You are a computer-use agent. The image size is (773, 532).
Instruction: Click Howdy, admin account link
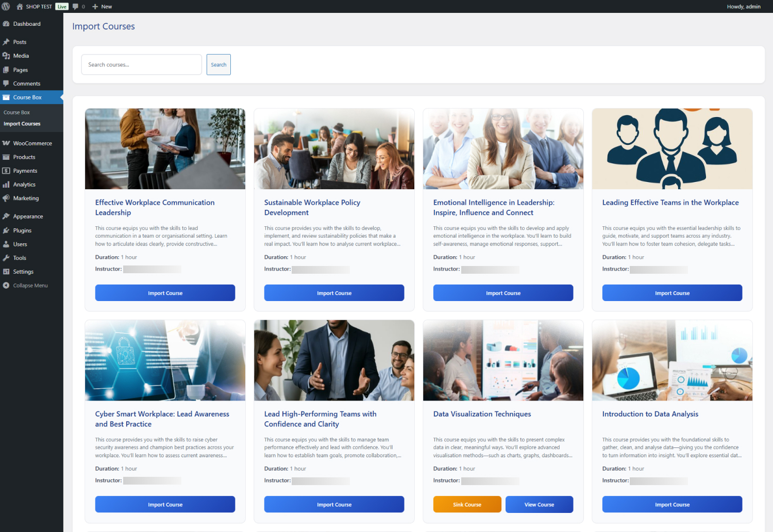744,7
